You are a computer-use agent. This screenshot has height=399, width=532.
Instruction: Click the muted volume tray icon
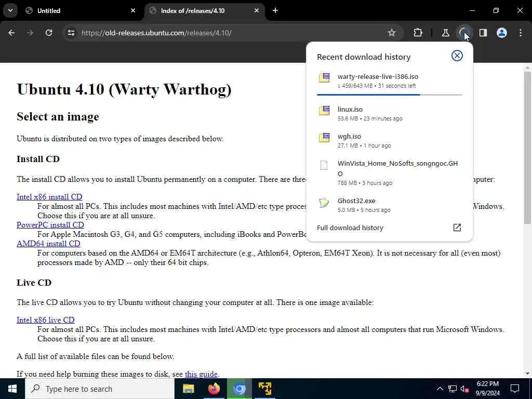(465, 389)
